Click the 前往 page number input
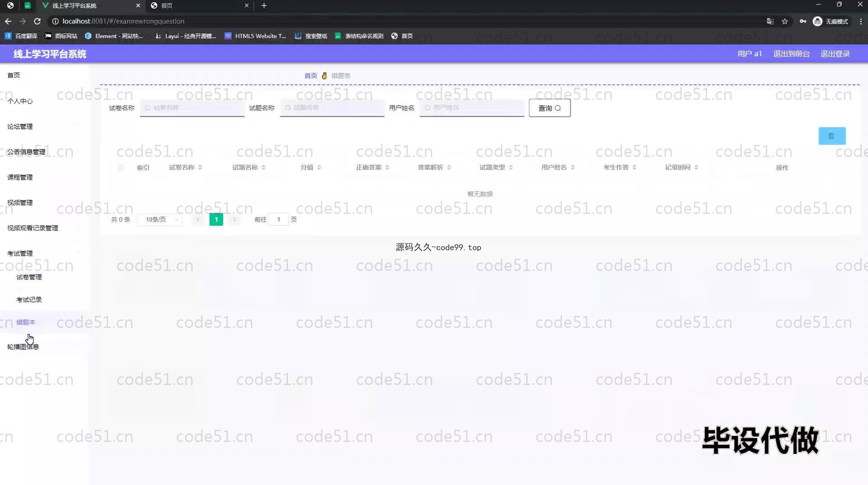 pos(278,219)
